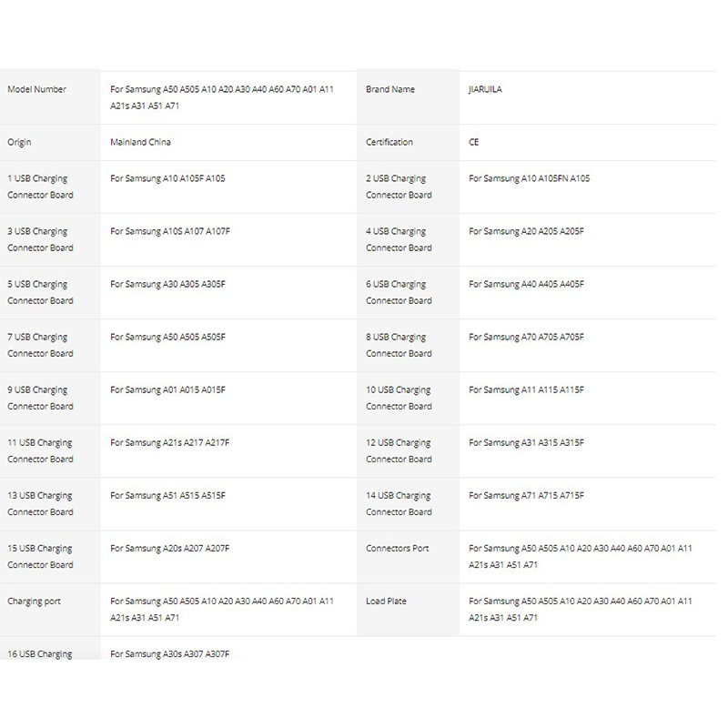Image resolution: width=728 pixels, height=728 pixels.
Task: Select 'For Samsung A51 A515 A515F' value
Action: point(167,495)
